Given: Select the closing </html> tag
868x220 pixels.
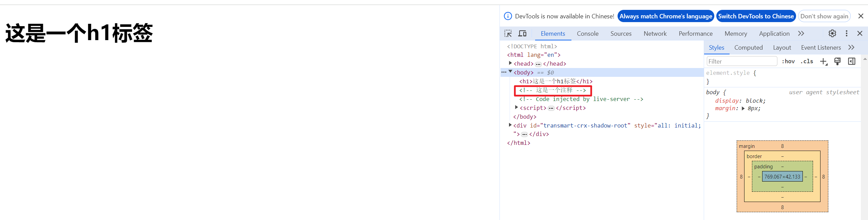Looking at the screenshot, I should coord(518,143).
